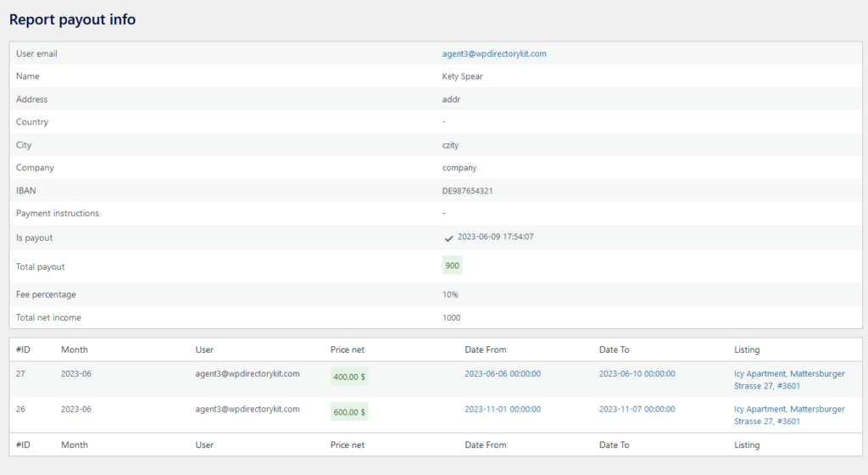Click the Month column header at top
Image resolution: width=868 pixels, height=475 pixels.
pyautogui.click(x=75, y=349)
